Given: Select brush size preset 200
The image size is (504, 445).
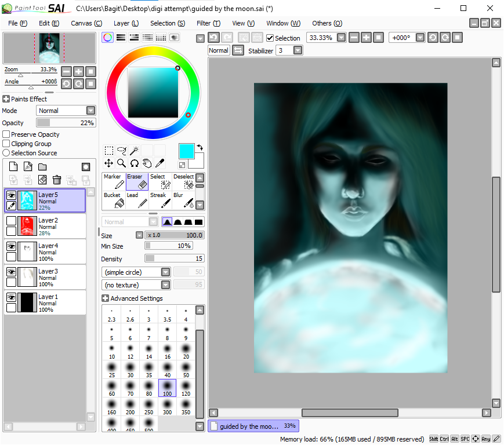Looking at the screenshot, I should pos(130,407).
